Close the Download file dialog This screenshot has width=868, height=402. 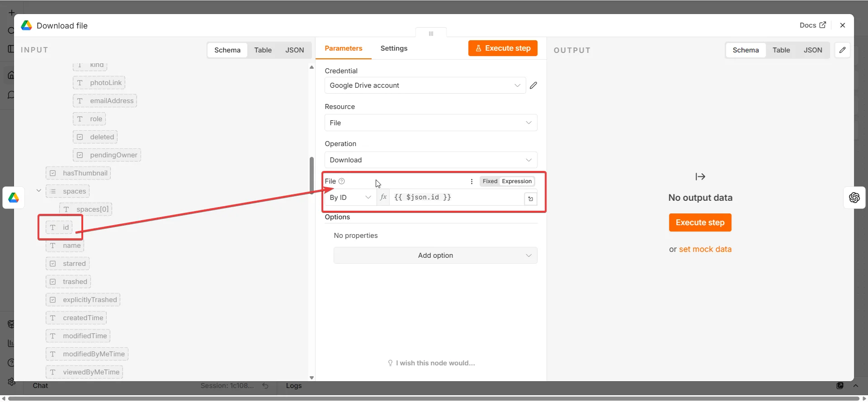click(x=843, y=25)
